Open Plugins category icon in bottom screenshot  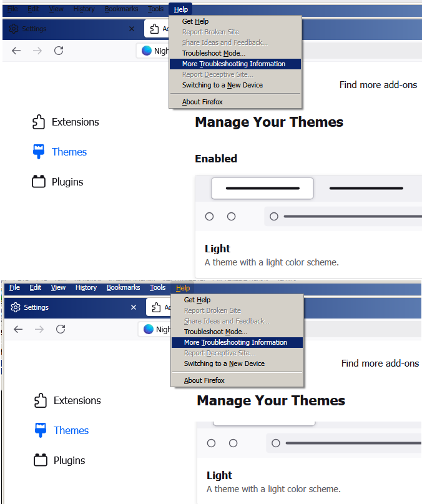(41, 460)
